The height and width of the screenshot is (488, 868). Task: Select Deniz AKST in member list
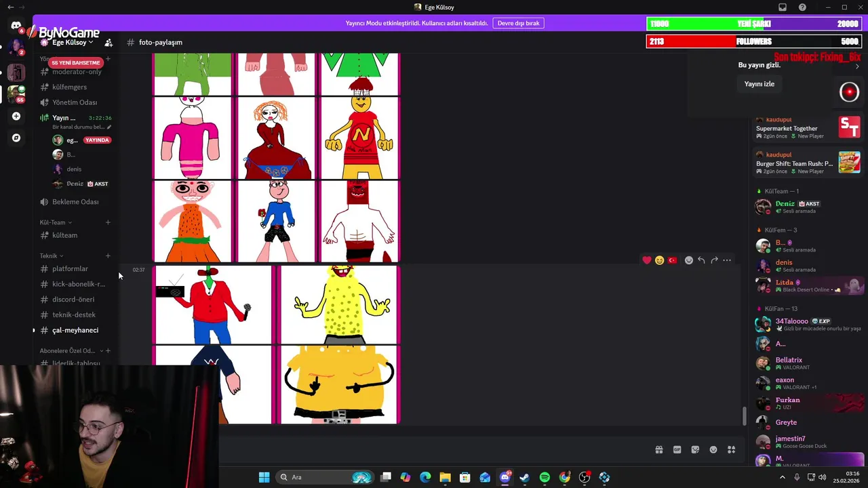(x=808, y=207)
